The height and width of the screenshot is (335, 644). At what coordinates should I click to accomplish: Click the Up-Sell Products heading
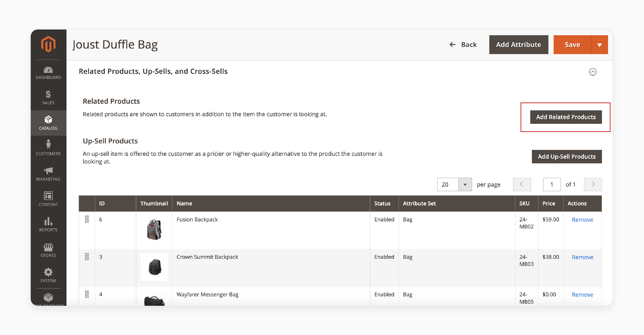tap(110, 141)
